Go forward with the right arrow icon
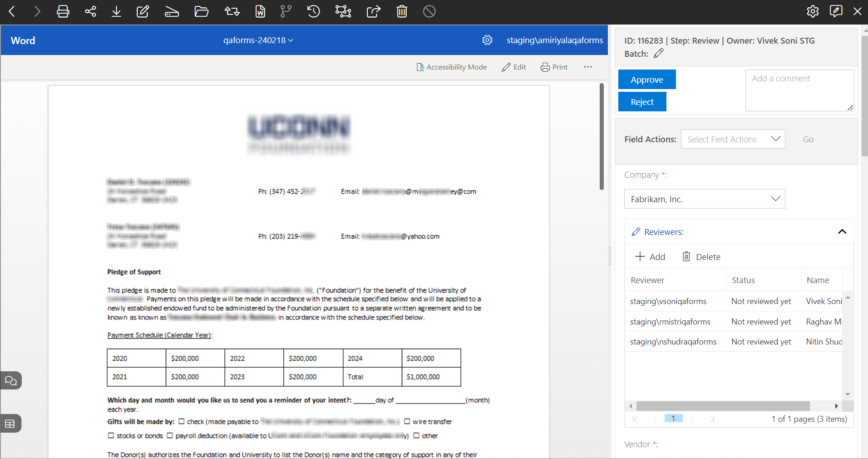Viewport: 868px width, 459px height. point(37,11)
